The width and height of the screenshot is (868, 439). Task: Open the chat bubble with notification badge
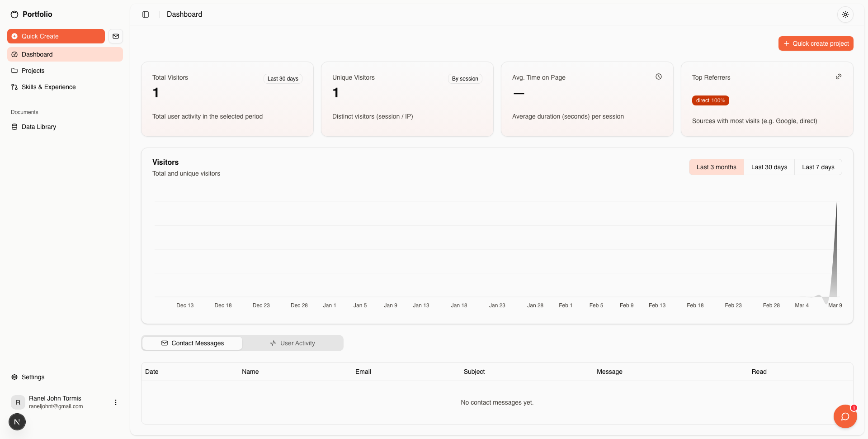pos(845,416)
